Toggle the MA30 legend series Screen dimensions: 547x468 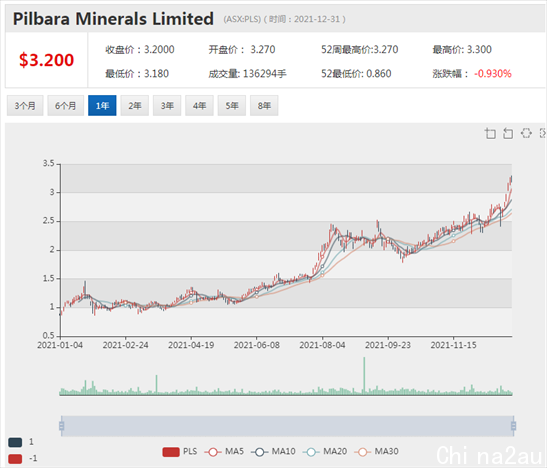(376, 452)
